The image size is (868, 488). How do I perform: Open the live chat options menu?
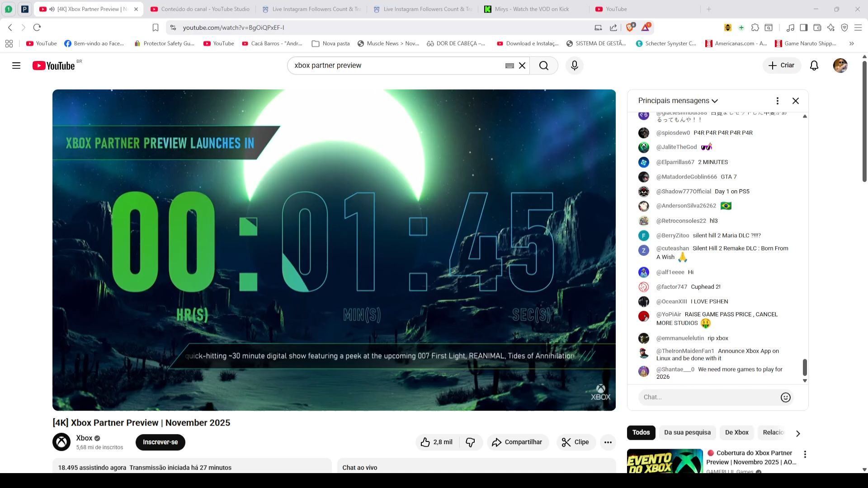[x=777, y=101]
